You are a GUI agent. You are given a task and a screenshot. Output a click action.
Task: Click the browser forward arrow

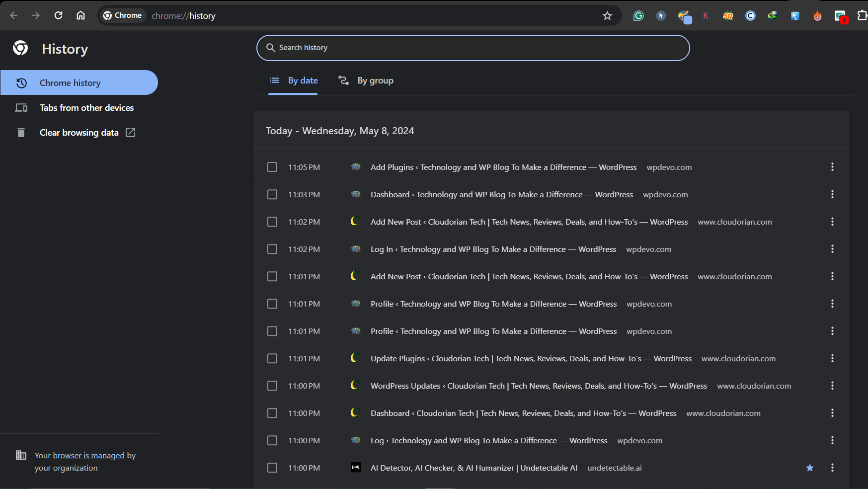tap(36, 15)
